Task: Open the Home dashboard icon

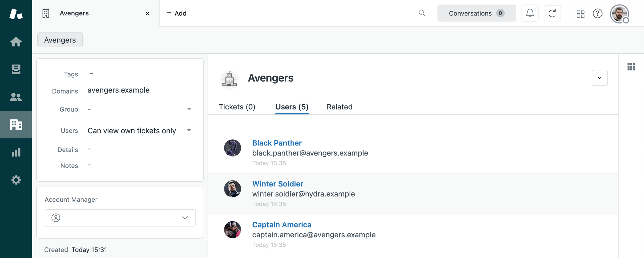Action: coord(16,42)
